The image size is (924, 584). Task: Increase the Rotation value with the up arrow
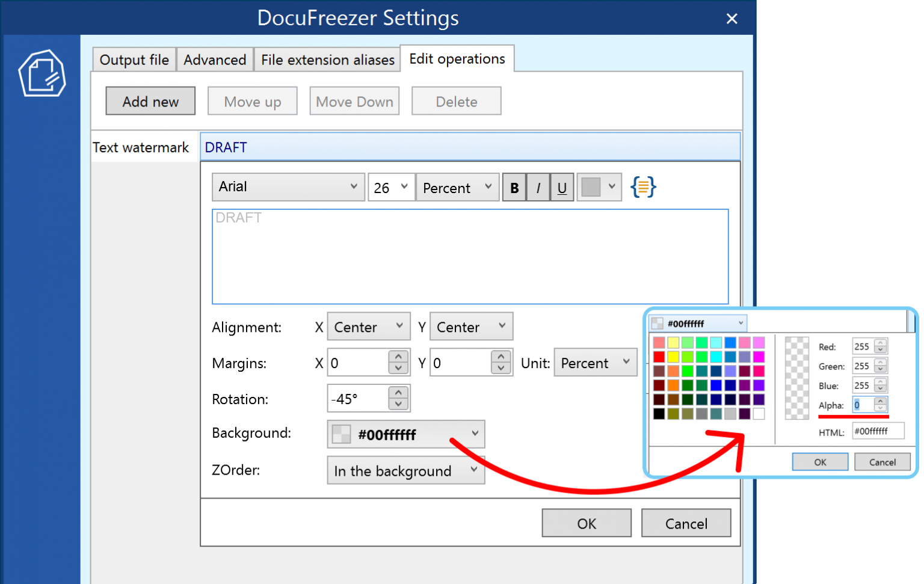pos(398,392)
